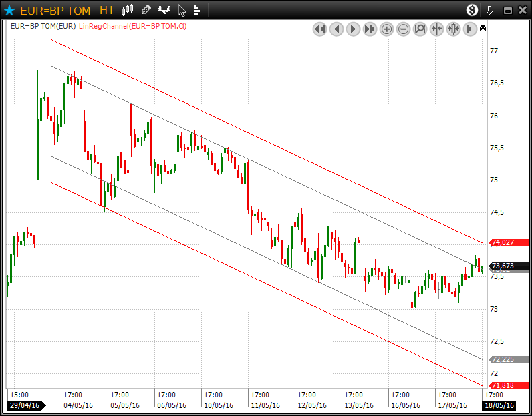Select the mouse pointer cursor tool
The height and width of the screenshot is (416, 532).
181,10
